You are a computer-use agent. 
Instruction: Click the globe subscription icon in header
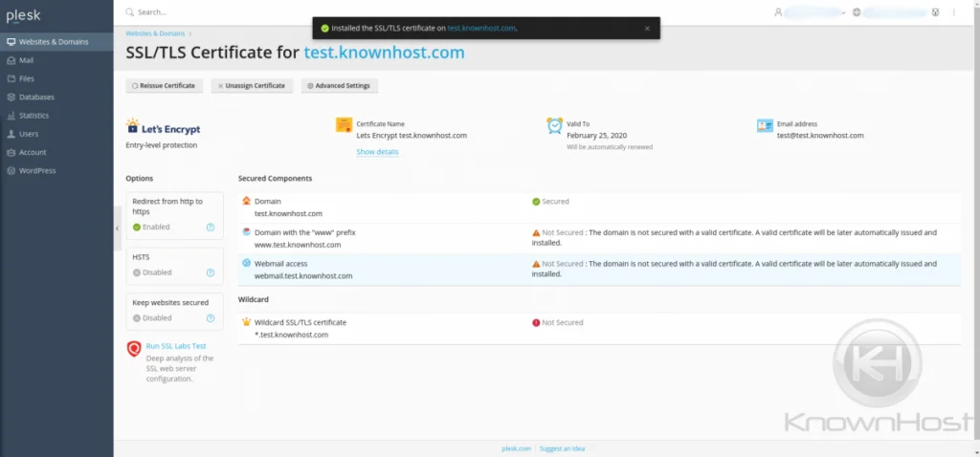pyautogui.click(x=857, y=11)
